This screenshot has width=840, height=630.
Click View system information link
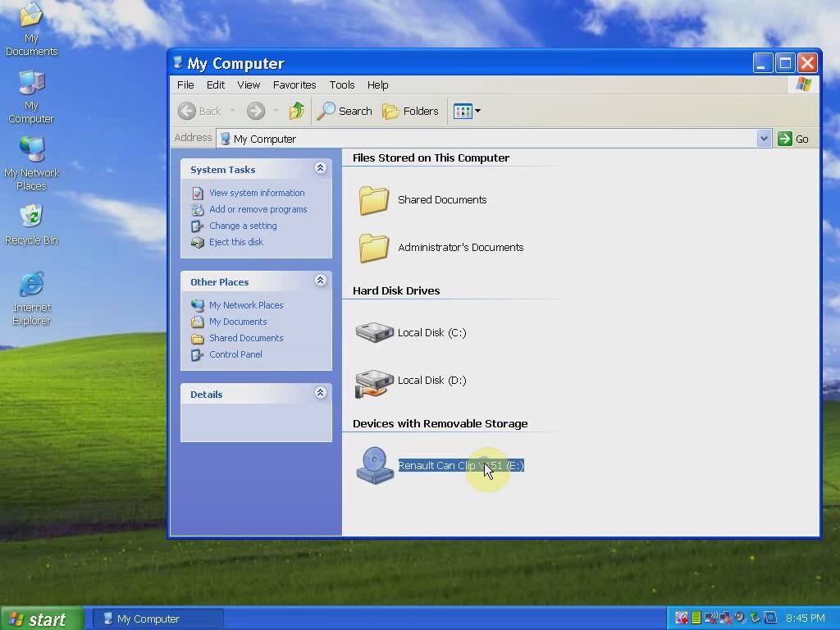pyautogui.click(x=257, y=193)
